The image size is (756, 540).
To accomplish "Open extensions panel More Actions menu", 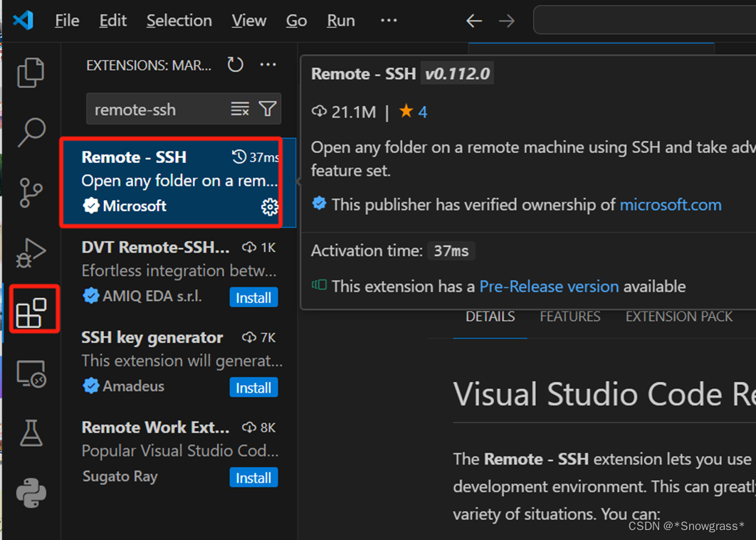I will click(268, 65).
